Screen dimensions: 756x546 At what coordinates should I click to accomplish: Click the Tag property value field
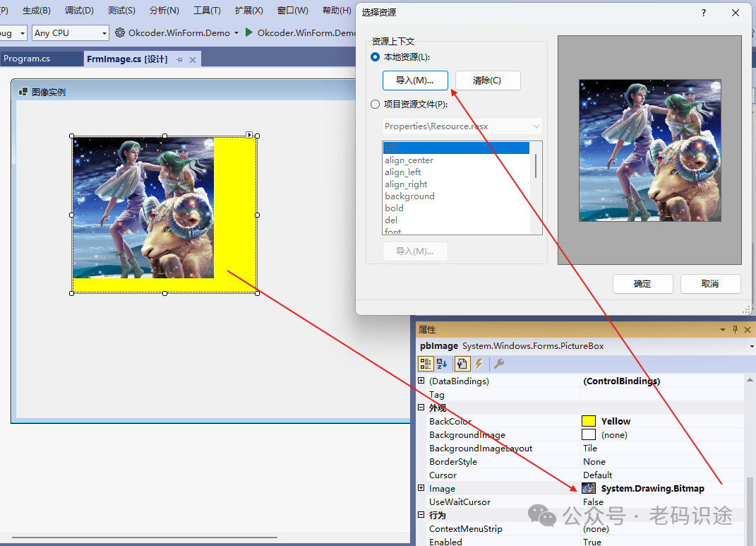[x=662, y=395]
